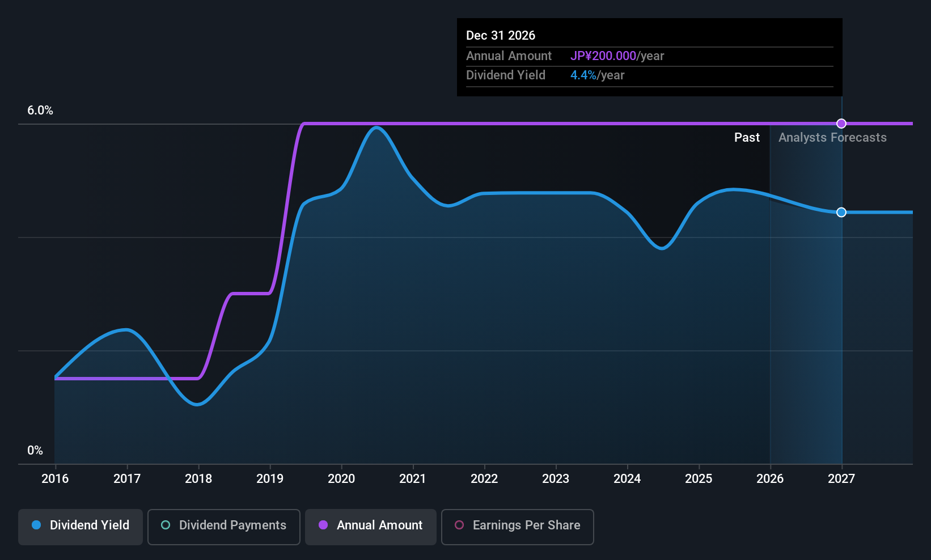The image size is (931, 560).
Task: Click the 2018 x-axis label
Action: (198, 479)
